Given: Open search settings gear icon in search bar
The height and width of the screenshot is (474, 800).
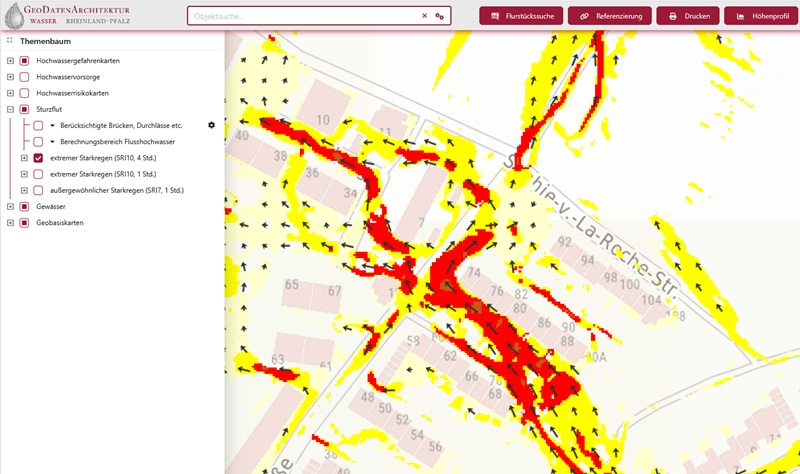Looking at the screenshot, I should point(439,16).
